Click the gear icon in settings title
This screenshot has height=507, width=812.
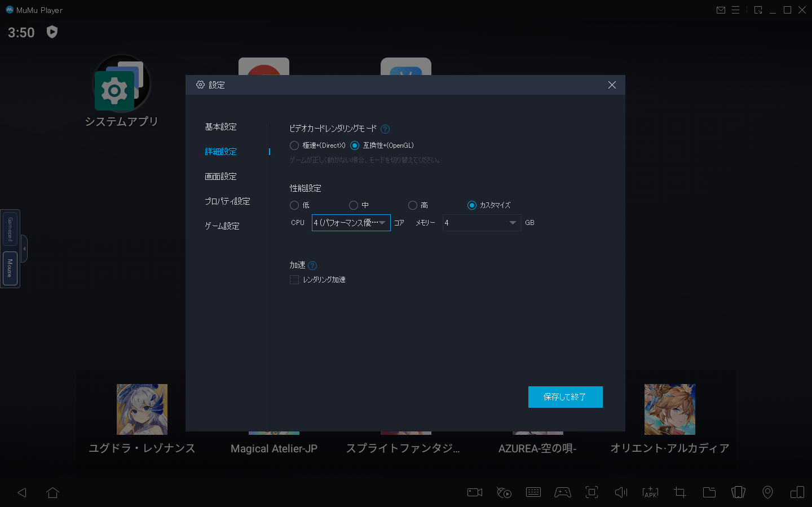pos(200,85)
